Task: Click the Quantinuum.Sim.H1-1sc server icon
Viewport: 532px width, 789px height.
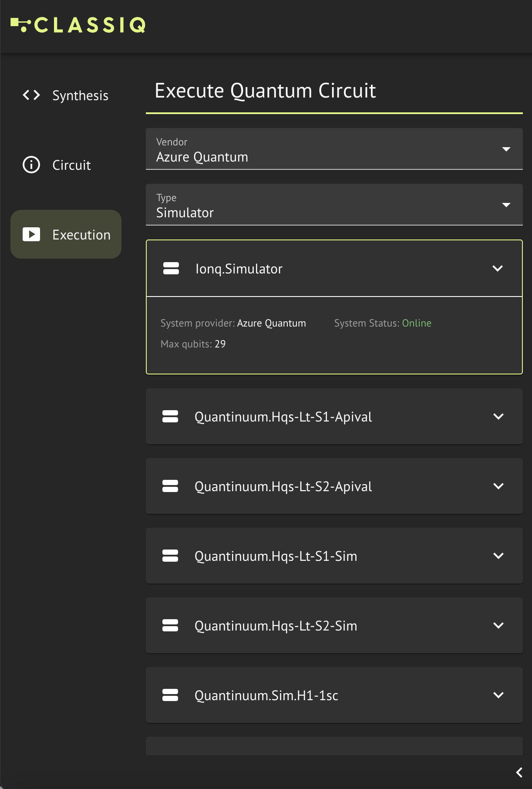Action: click(170, 695)
